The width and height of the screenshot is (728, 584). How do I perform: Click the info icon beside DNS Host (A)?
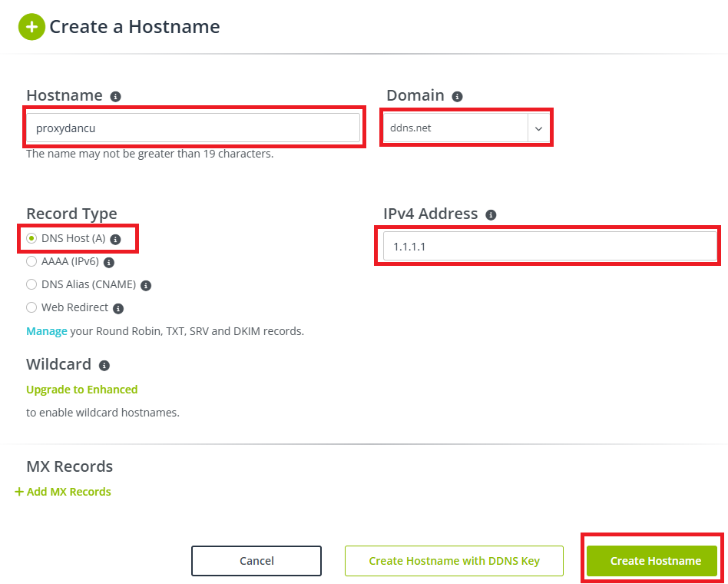click(x=116, y=239)
